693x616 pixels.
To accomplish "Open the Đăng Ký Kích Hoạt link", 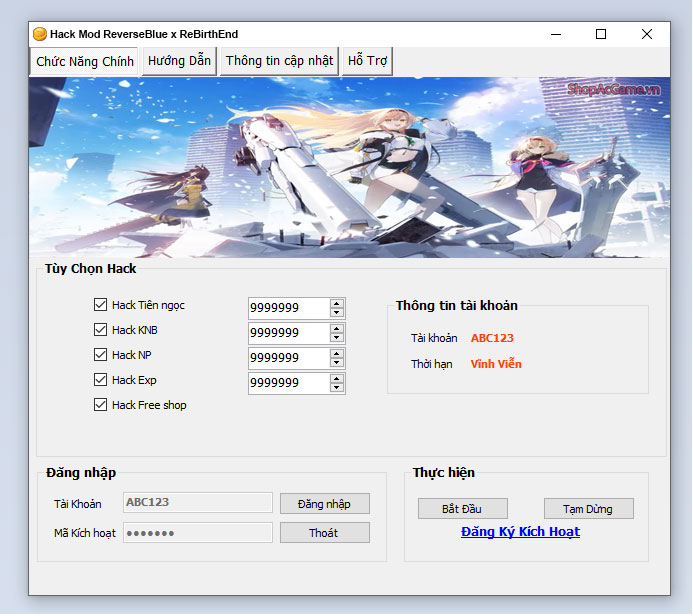I will [520, 532].
